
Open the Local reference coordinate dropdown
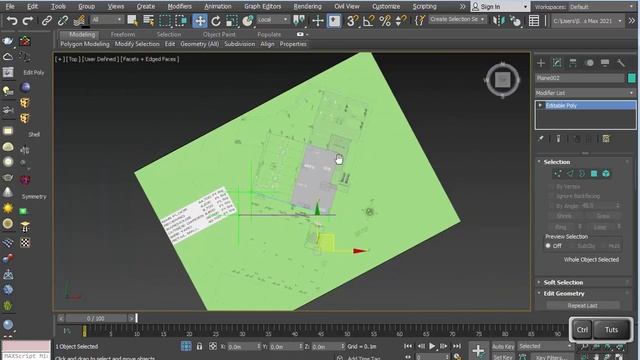pos(273,20)
